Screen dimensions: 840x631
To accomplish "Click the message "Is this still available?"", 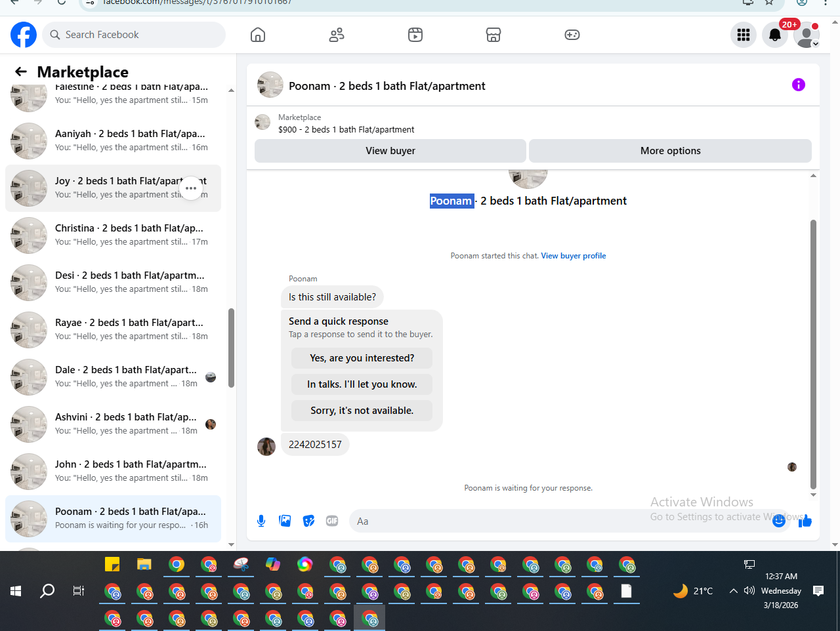I will tap(332, 297).
